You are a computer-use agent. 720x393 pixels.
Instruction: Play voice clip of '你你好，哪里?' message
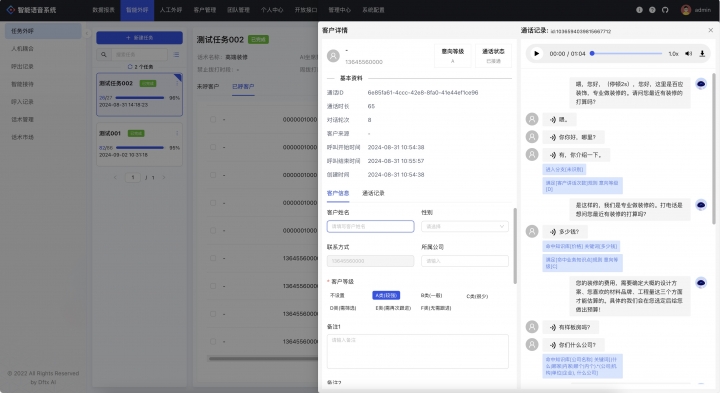click(553, 137)
